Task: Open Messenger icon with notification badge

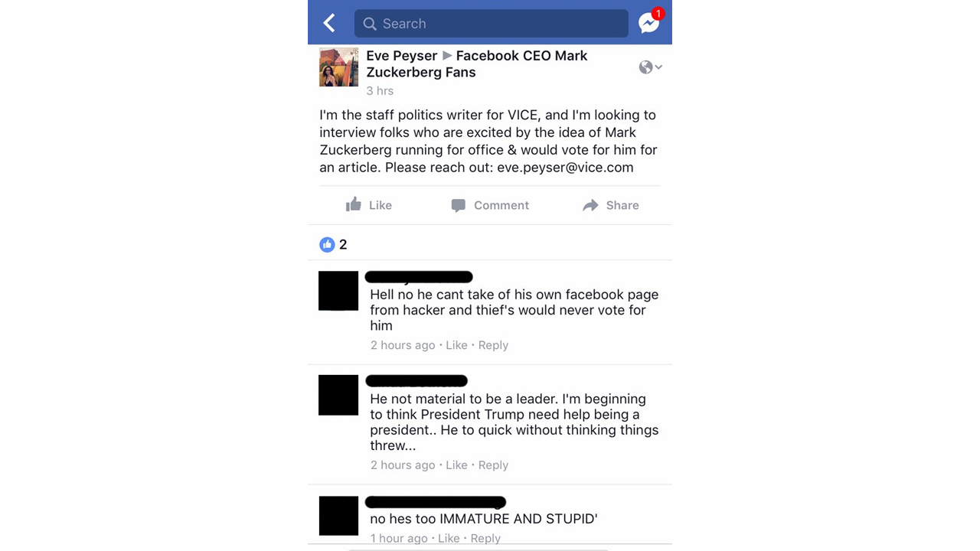Action: (650, 22)
